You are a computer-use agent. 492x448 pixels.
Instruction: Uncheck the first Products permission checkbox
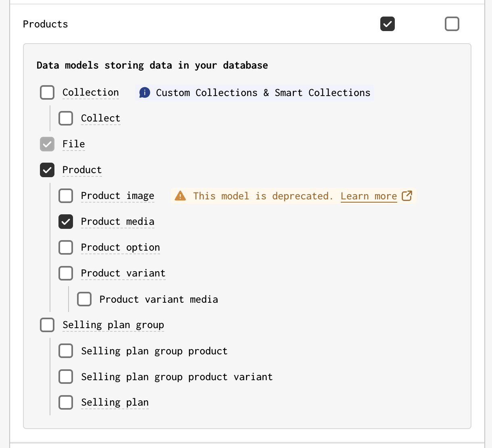388,24
